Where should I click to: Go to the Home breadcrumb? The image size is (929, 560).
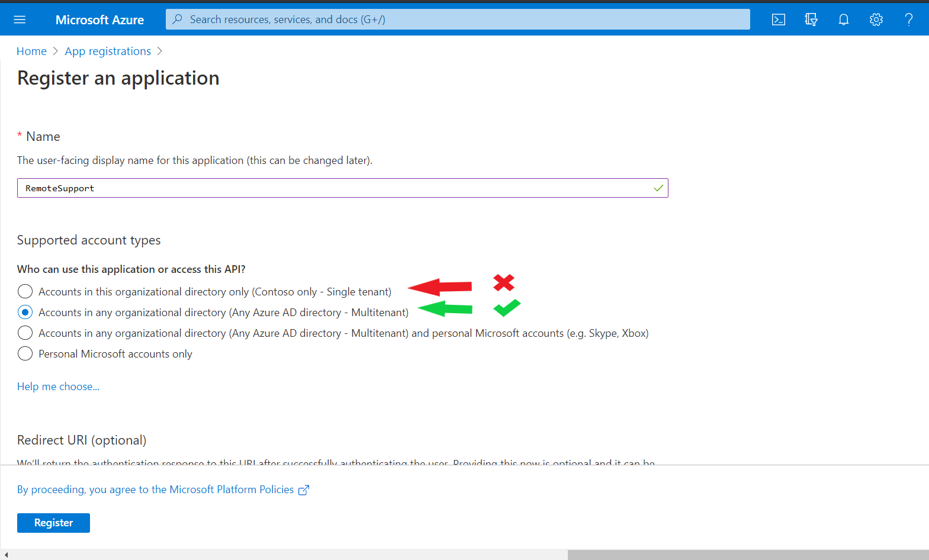tap(31, 52)
